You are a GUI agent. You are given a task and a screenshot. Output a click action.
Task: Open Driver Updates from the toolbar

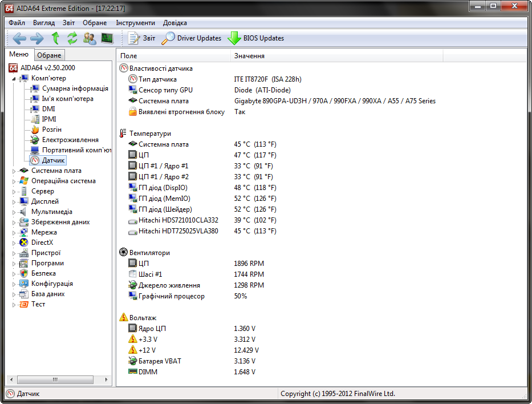192,38
